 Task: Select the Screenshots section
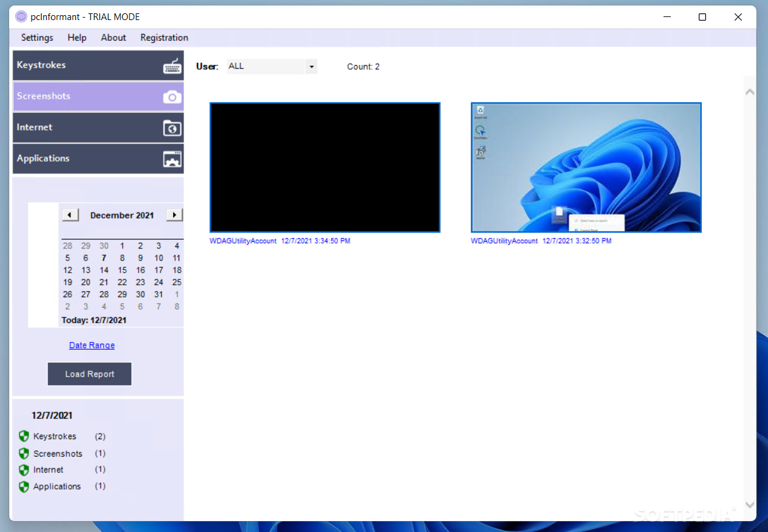click(x=98, y=97)
